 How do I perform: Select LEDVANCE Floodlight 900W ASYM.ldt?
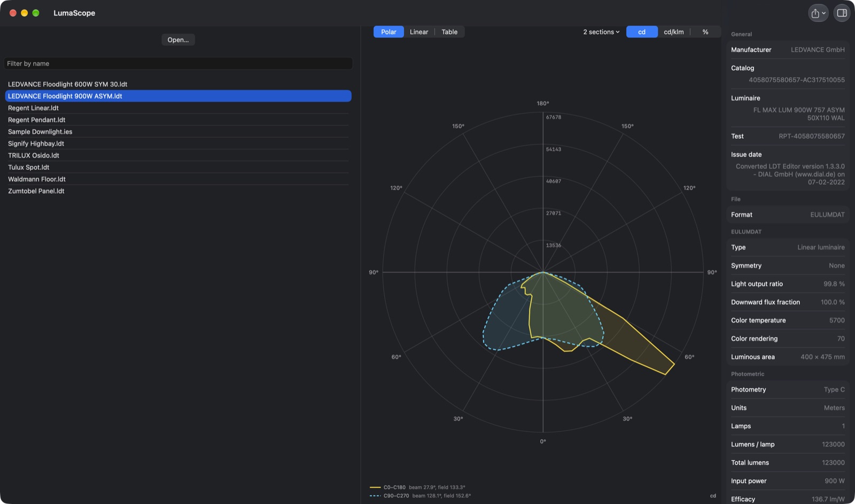[178, 96]
